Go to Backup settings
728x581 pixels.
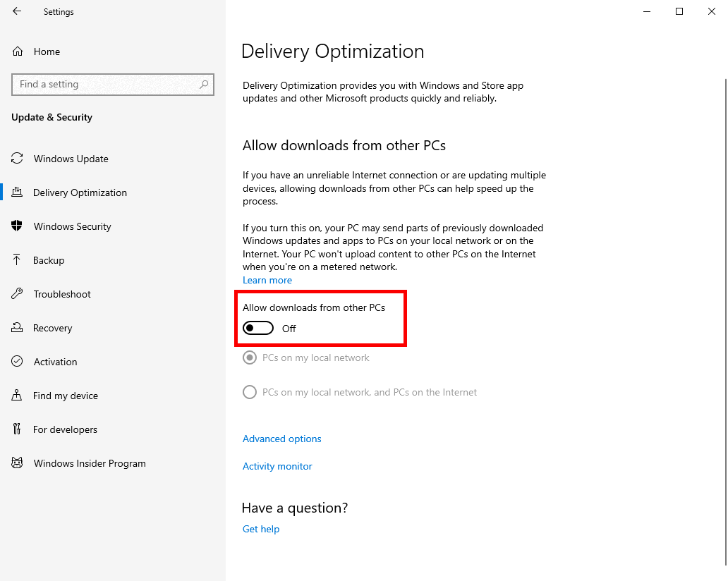pos(113,260)
